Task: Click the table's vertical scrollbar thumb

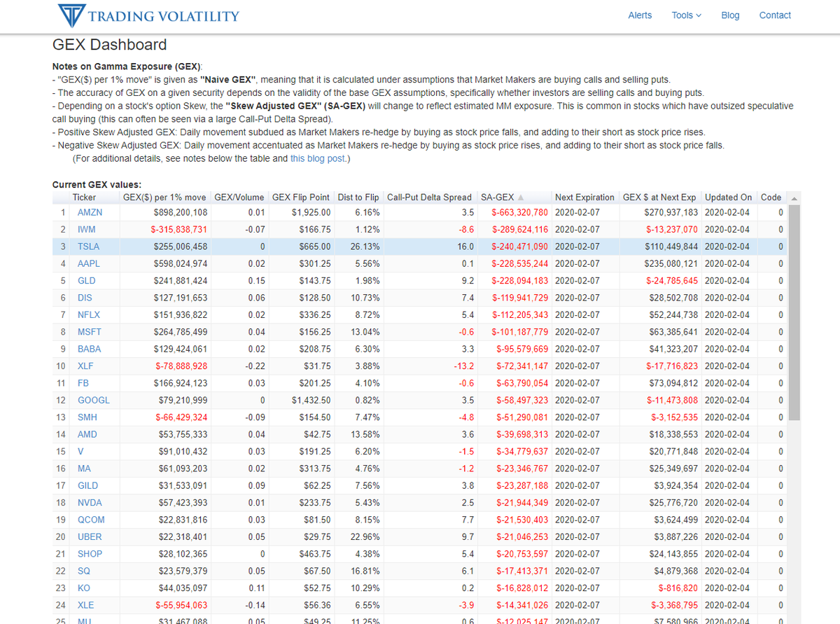Action: click(794, 312)
